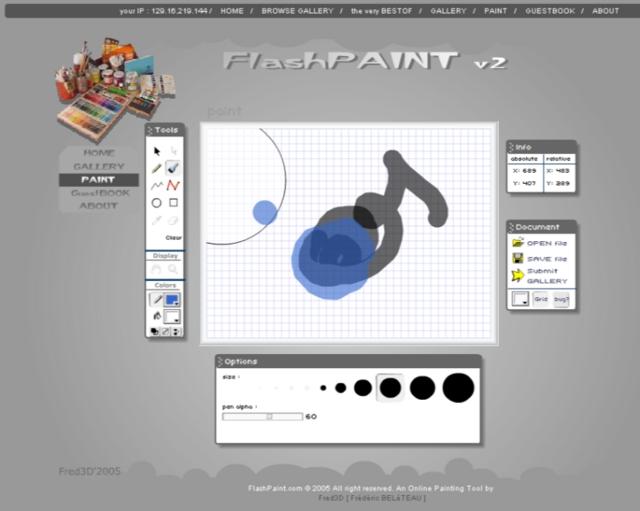Select the red curve line tool

coord(173,186)
